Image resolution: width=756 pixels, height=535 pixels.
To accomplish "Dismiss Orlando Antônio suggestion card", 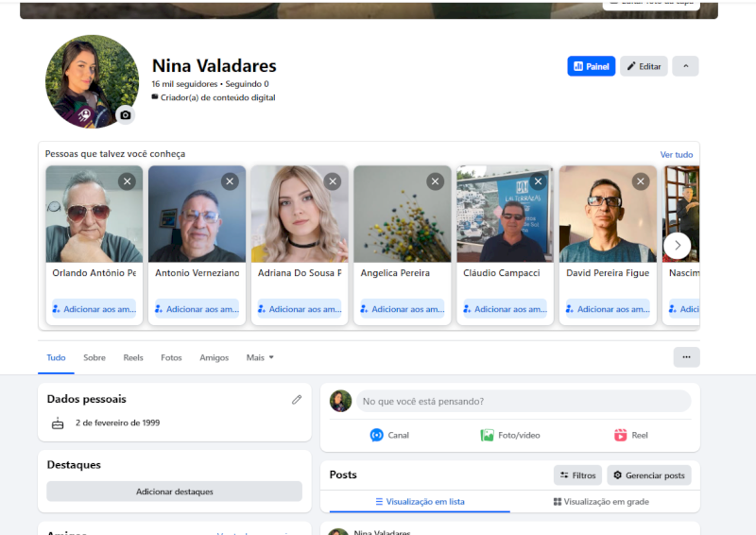I will [x=128, y=181].
